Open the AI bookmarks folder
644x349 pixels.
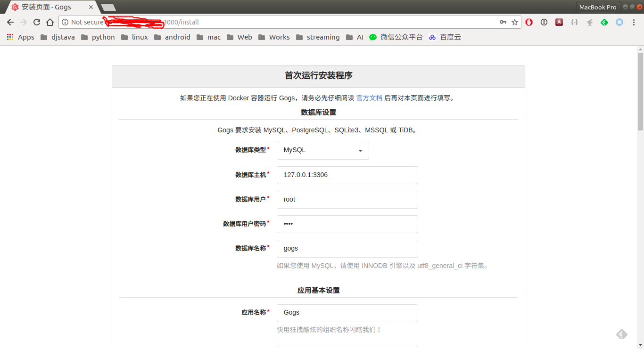[x=355, y=37]
